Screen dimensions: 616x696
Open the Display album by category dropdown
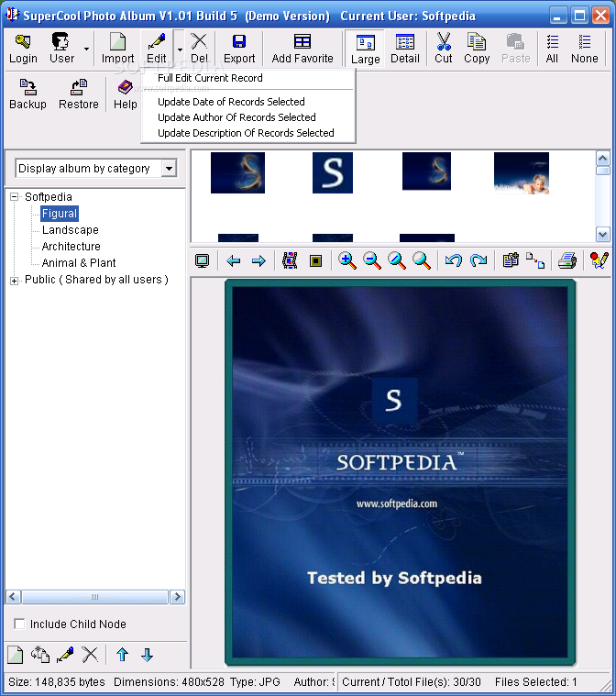169,168
